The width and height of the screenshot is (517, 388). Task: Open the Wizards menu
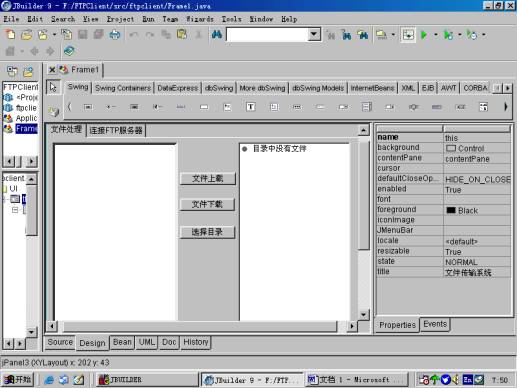(x=199, y=19)
